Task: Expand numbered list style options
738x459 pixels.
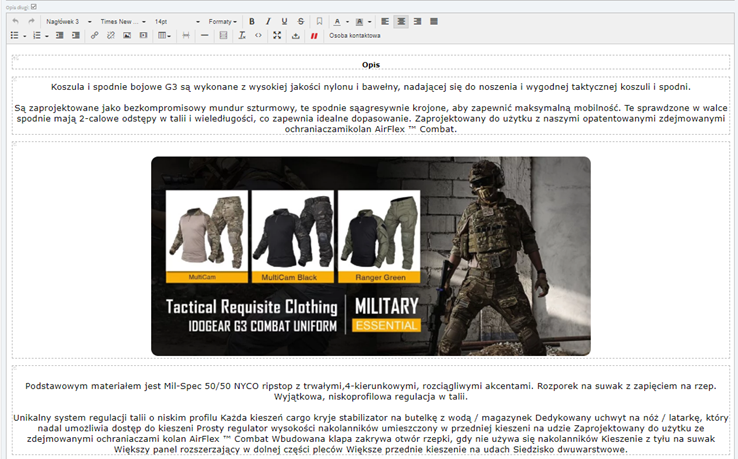Action: tap(47, 36)
